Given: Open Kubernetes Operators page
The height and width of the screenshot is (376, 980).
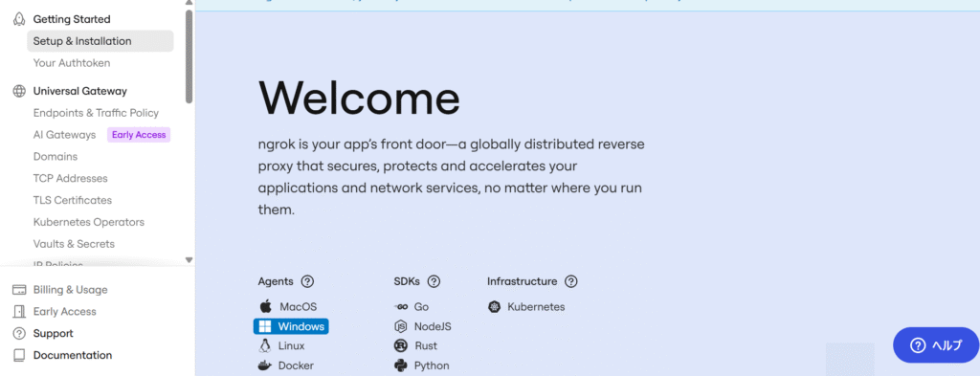Looking at the screenshot, I should pos(89,222).
